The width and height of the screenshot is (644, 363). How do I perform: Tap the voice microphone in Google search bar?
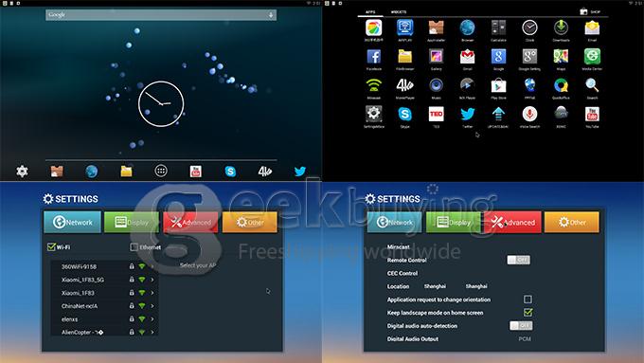pos(271,15)
